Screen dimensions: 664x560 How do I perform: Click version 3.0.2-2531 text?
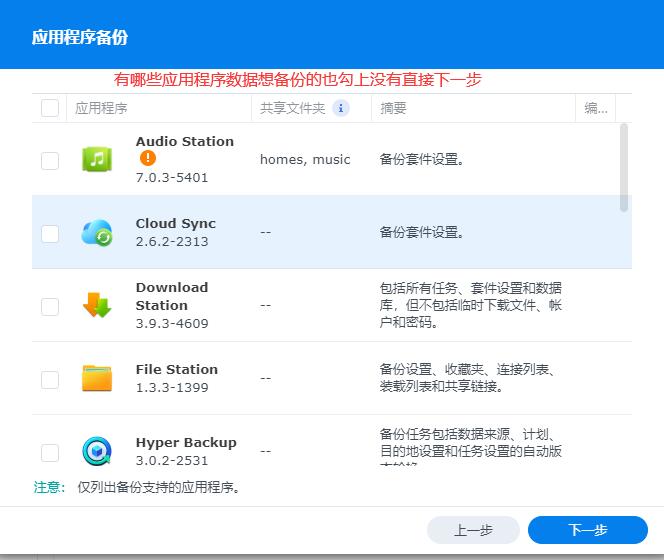click(x=172, y=460)
